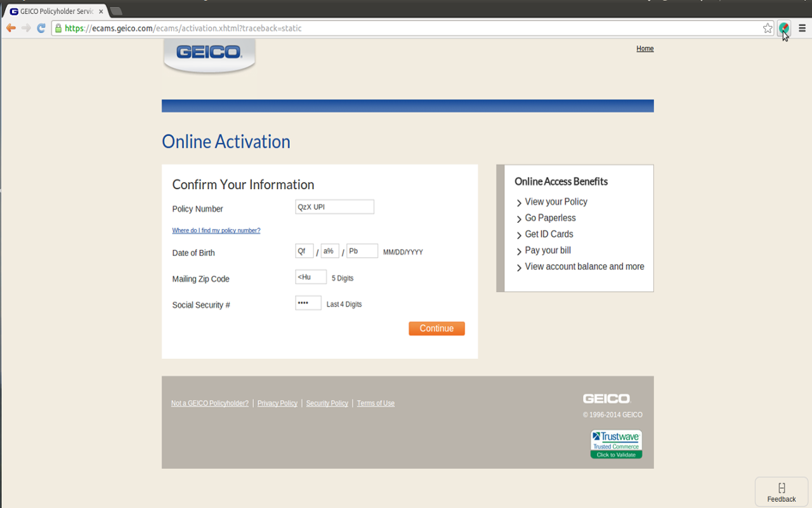The height and width of the screenshot is (508, 812).
Task: Click the orange Continue button
Action: tap(436, 328)
